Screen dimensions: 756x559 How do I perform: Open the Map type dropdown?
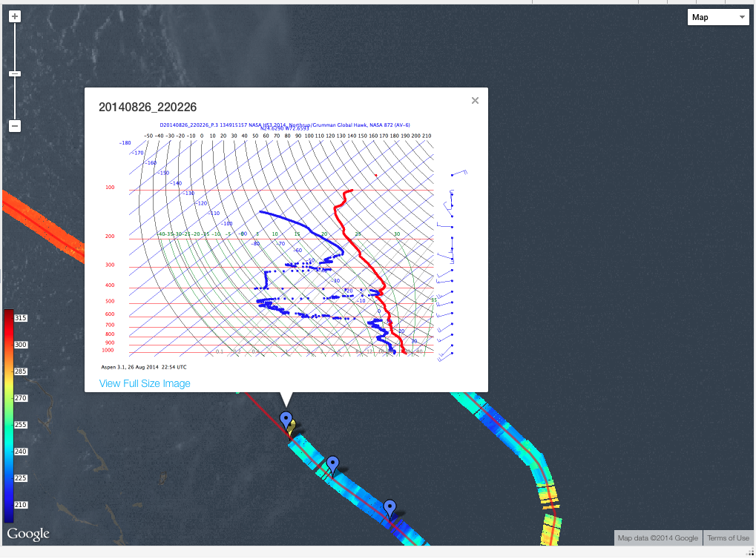pyautogui.click(x=717, y=17)
